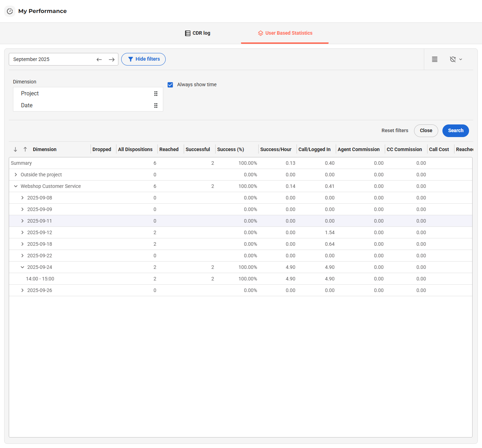This screenshot has height=448, width=482.
Task: Expand the 2025-09-12 date row
Action: click(x=22, y=232)
